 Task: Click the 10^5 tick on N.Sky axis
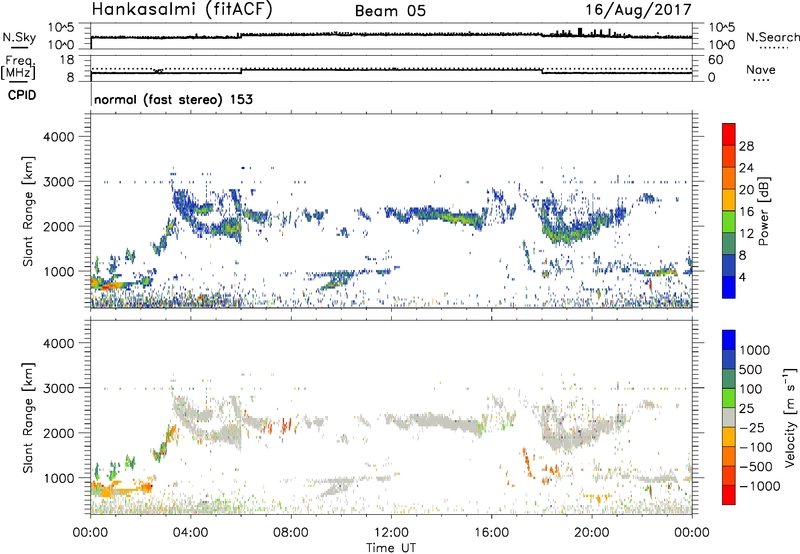tap(61, 27)
